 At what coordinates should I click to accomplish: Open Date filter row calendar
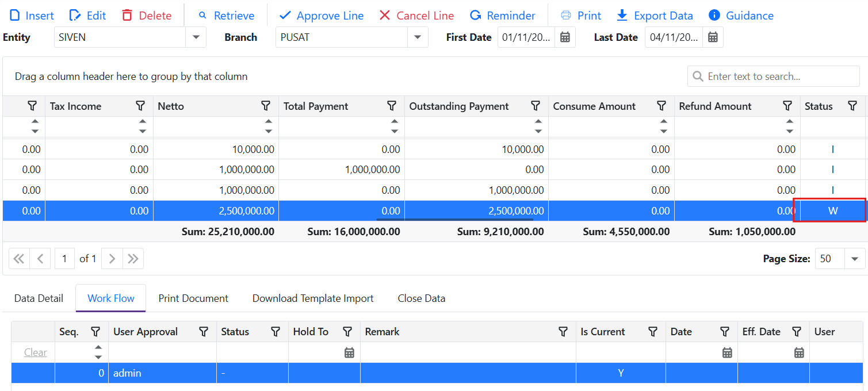(727, 352)
